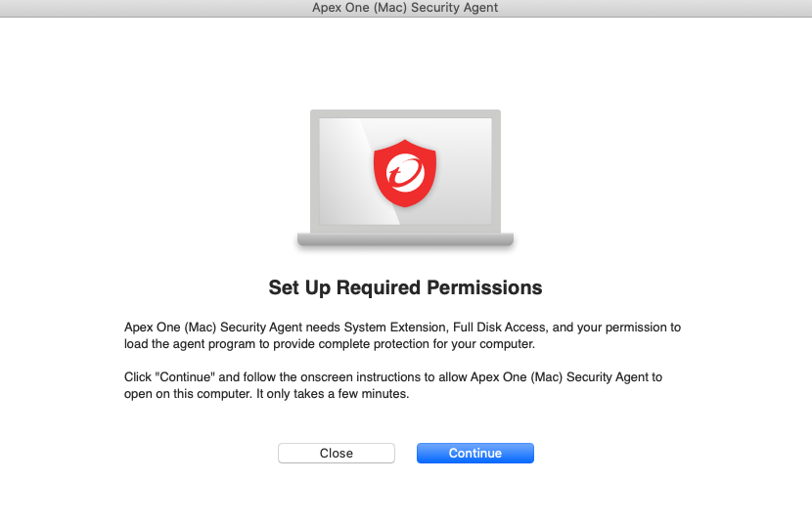Click the laptop base in the illustration
Screen dimensions: 812x525
405,240
